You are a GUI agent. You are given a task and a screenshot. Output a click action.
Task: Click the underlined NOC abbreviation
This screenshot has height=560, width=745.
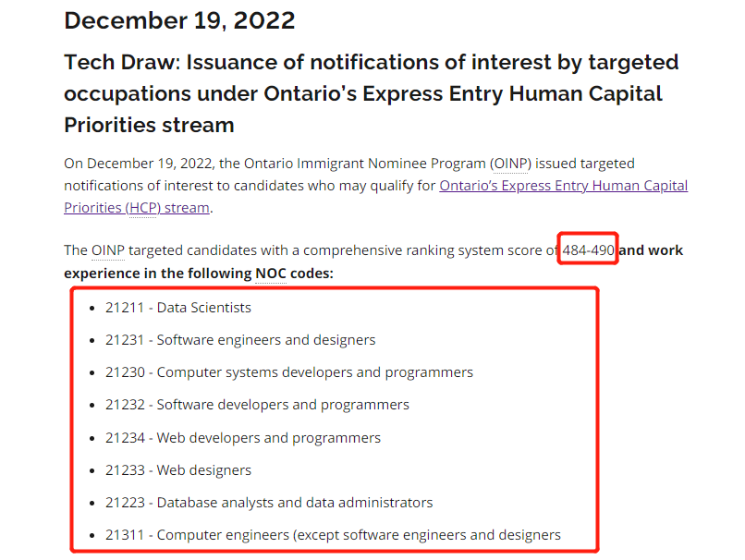(x=269, y=274)
